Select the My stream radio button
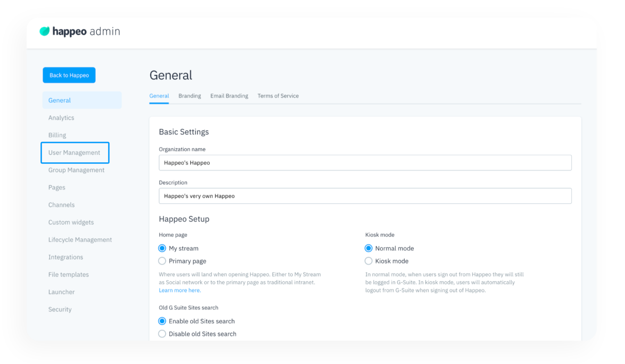The height and width of the screenshot is (364, 625). 162,248
